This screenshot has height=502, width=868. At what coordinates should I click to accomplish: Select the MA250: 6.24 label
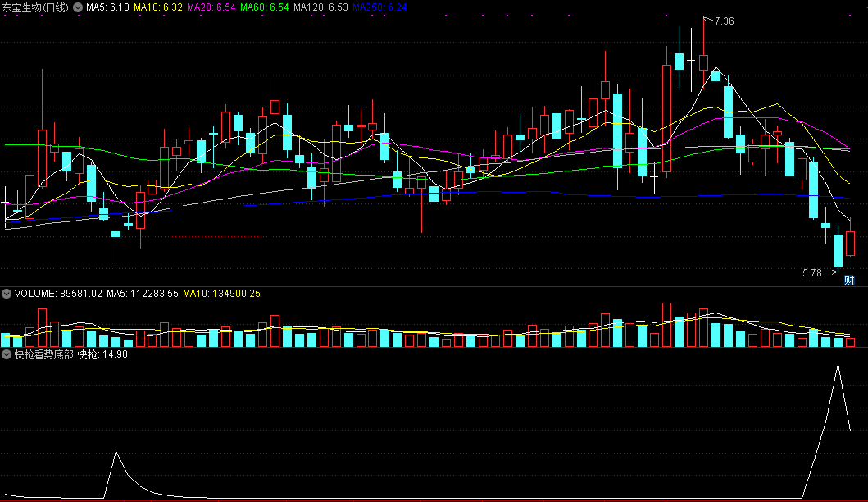coord(379,7)
